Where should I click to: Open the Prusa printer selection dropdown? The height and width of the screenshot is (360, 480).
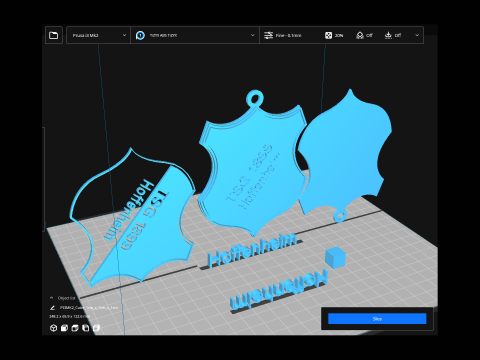(x=99, y=35)
